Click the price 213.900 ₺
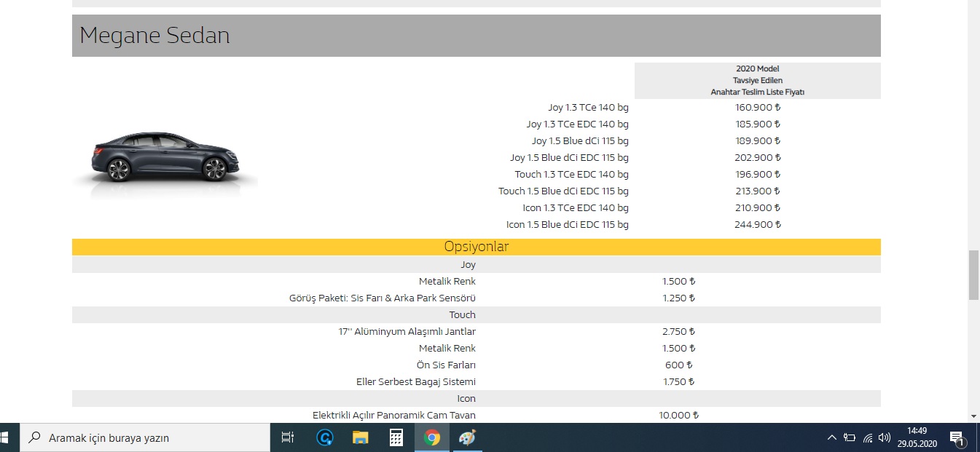This screenshot has width=980, height=452. pyautogui.click(x=758, y=191)
